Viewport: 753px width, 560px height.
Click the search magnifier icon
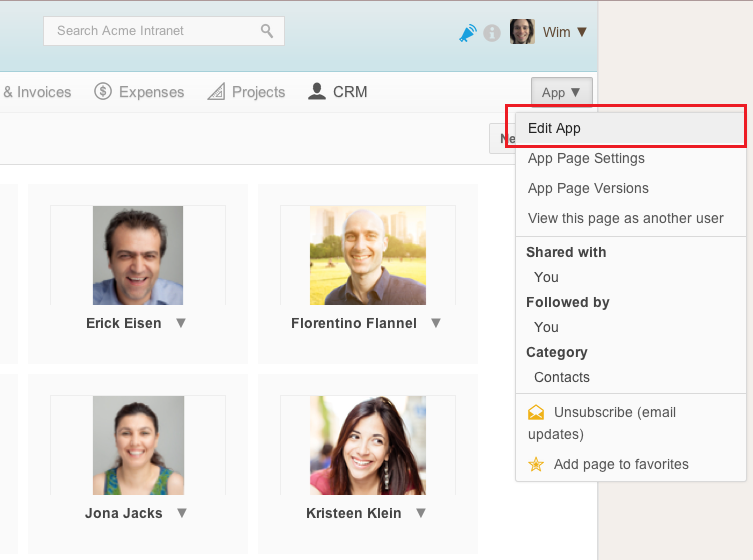click(267, 31)
